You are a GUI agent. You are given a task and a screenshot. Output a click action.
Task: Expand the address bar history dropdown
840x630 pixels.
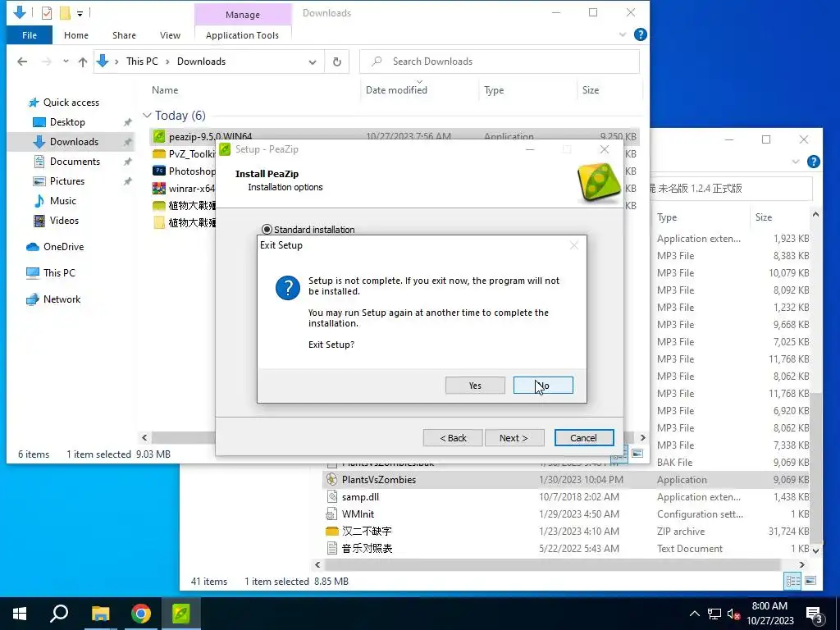point(313,62)
